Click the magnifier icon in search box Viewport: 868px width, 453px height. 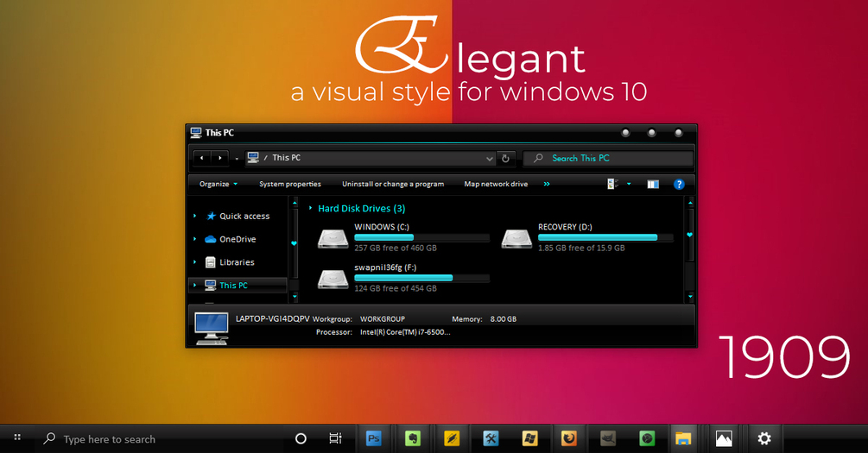coord(538,158)
